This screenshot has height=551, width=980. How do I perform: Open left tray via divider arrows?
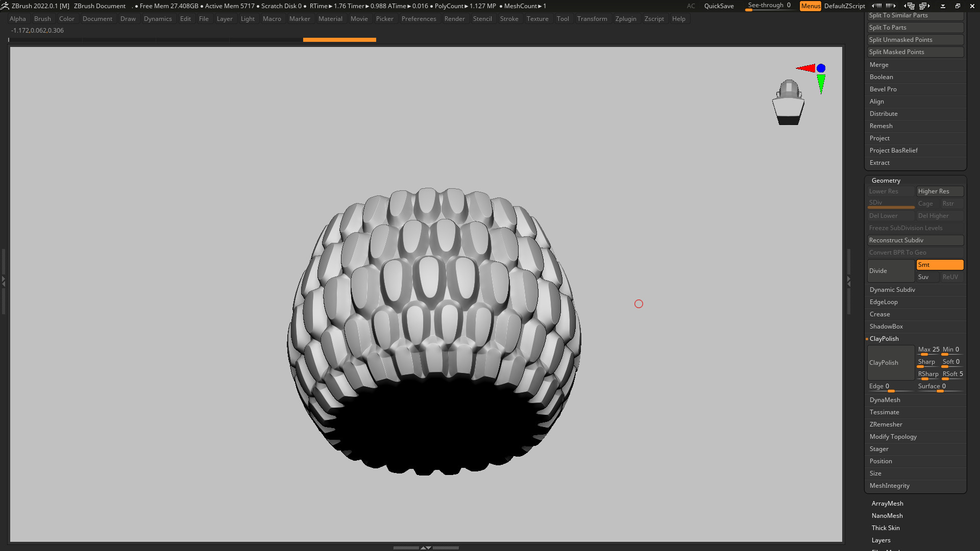3,281
